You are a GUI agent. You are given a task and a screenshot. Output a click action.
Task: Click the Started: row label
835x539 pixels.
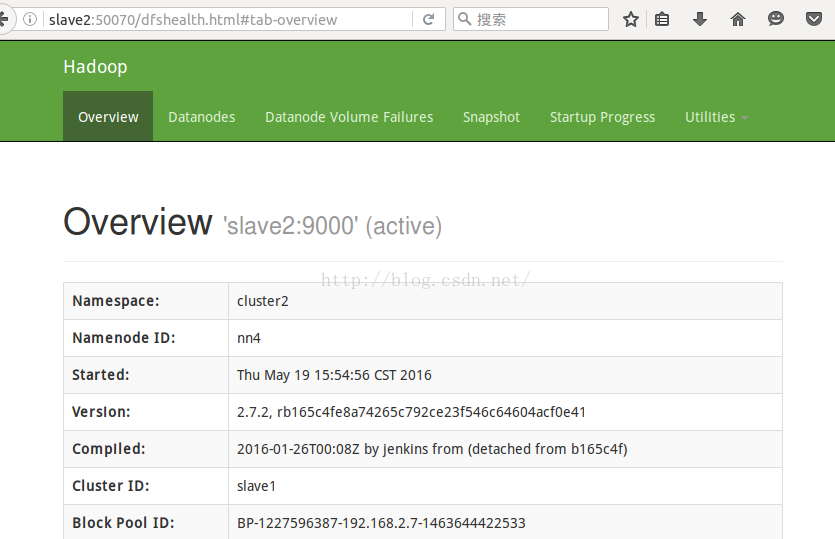click(101, 375)
